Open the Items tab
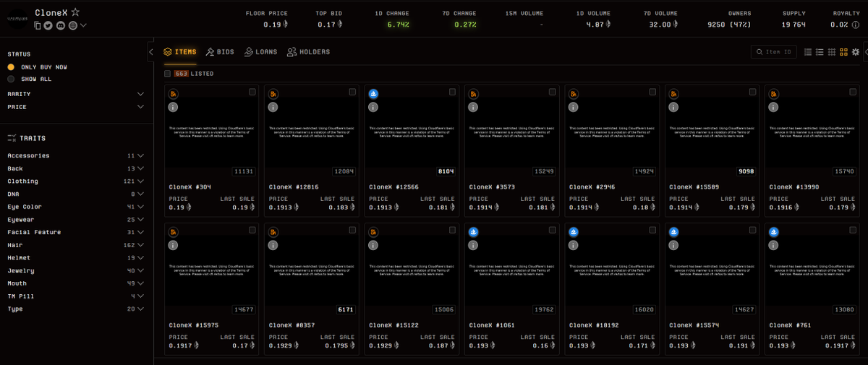The image size is (868, 365). (x=179, y=52)
